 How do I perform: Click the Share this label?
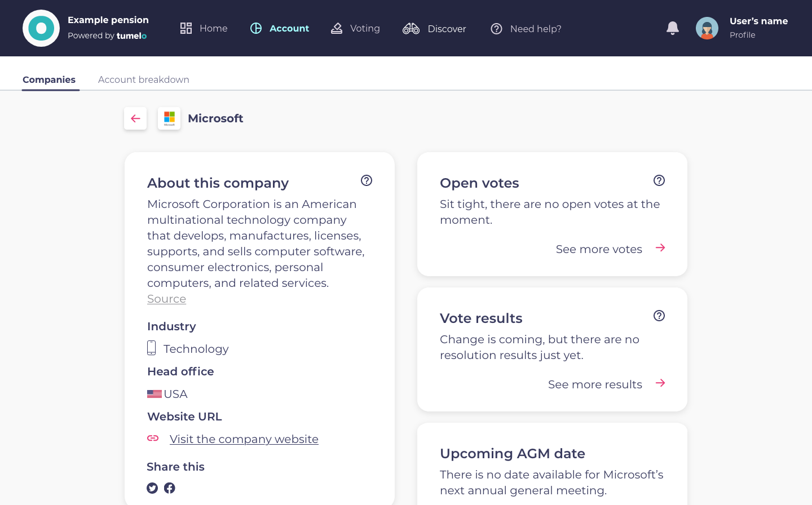point(175,467)
